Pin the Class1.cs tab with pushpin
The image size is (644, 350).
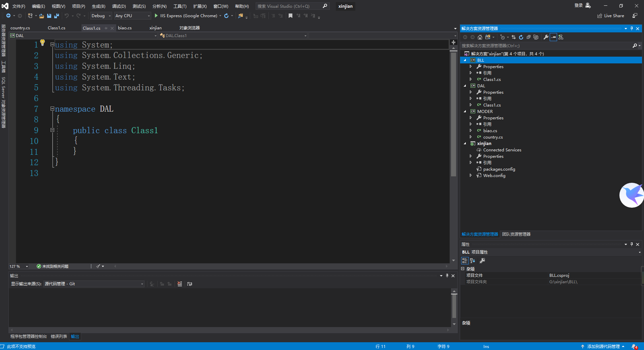pyautogui.click(x=106, y=28)
